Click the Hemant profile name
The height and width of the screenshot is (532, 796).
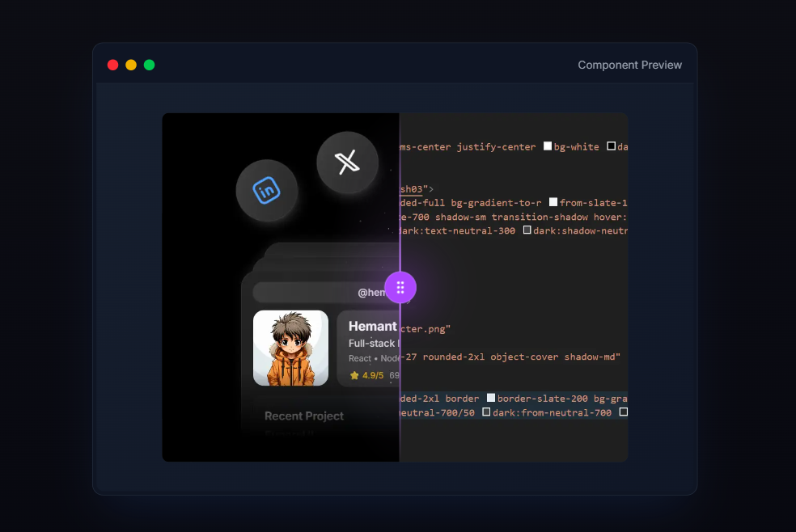tap(372, 327)
